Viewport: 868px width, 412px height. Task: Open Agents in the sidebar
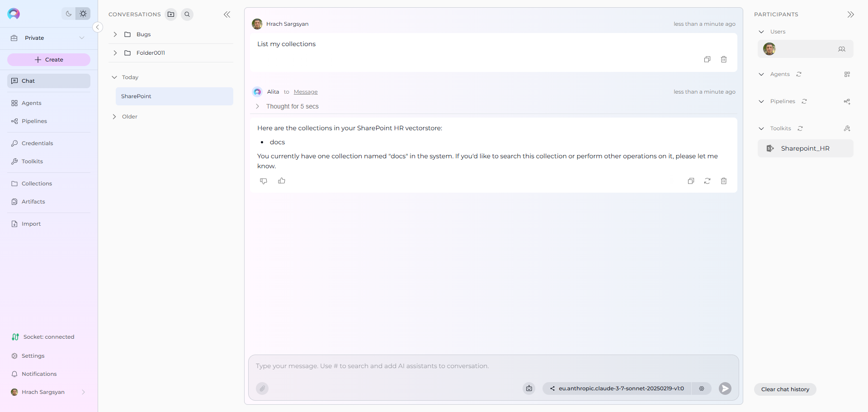(31, 103)
